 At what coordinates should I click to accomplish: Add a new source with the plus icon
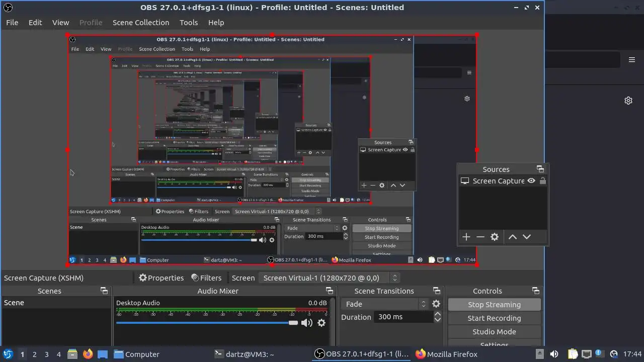click(x=466, y=237)
